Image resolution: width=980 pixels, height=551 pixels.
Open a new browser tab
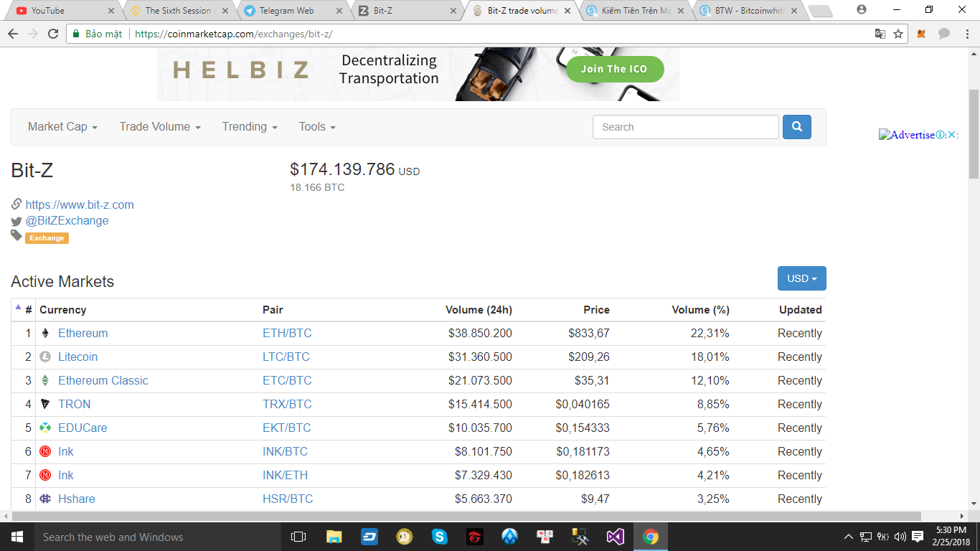(x=819, y=11)
